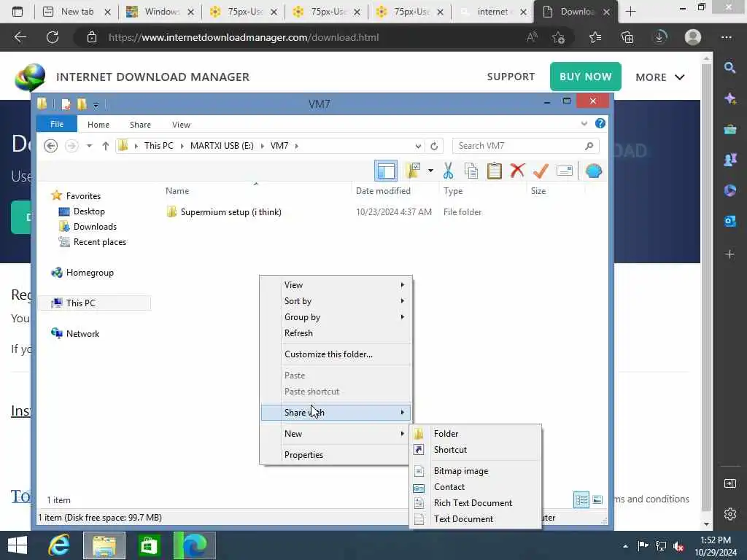This screenshot has height=560, width=747.
Task: Sort by the Type column header
Action: click(x=452, y=190)
